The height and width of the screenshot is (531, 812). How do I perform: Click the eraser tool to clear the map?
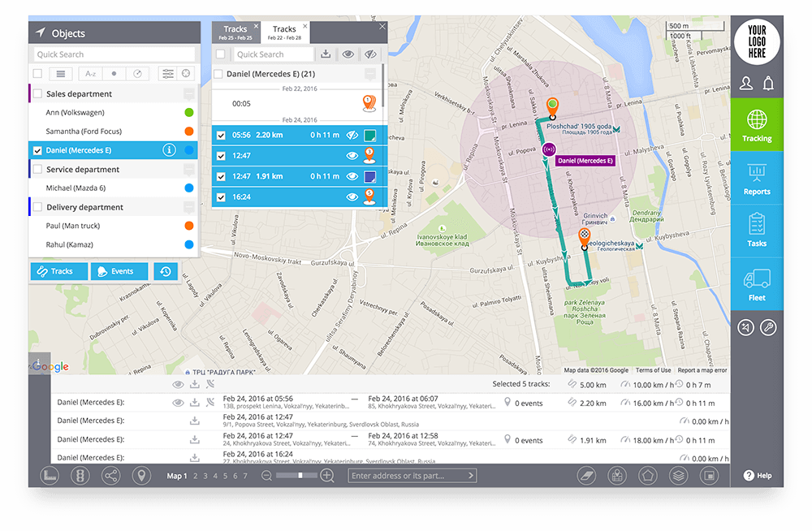[586, 475]
